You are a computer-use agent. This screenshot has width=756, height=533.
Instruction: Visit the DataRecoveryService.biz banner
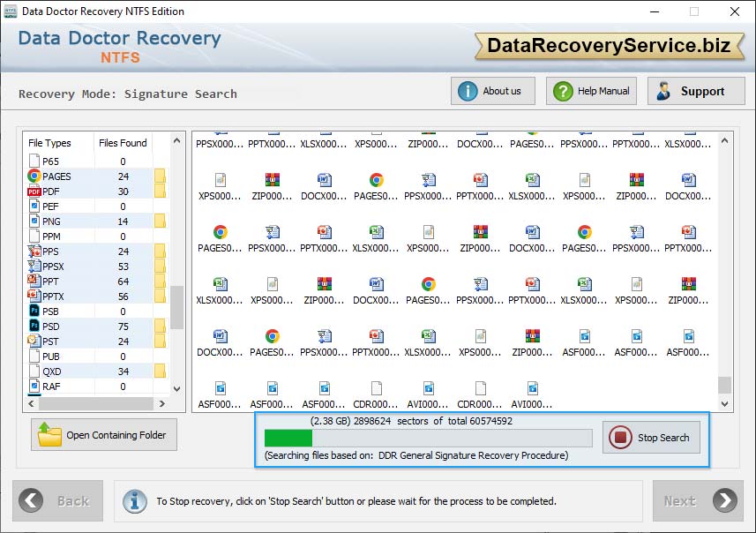pyautogui.click(x=610, y=46)
